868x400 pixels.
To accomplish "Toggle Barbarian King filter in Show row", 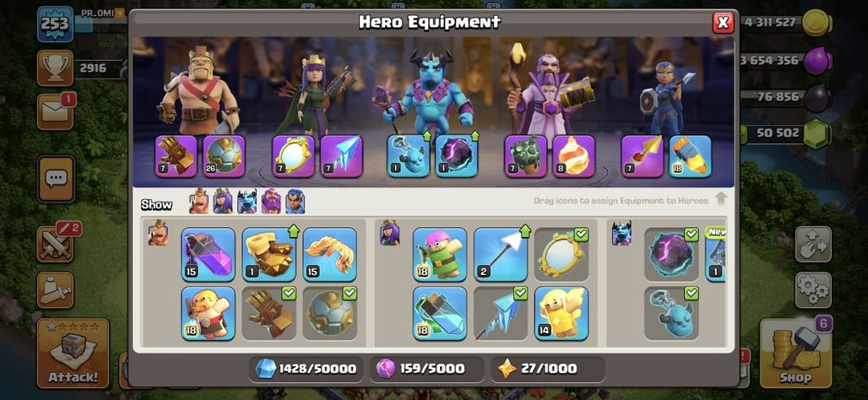I will pos(199,203).
